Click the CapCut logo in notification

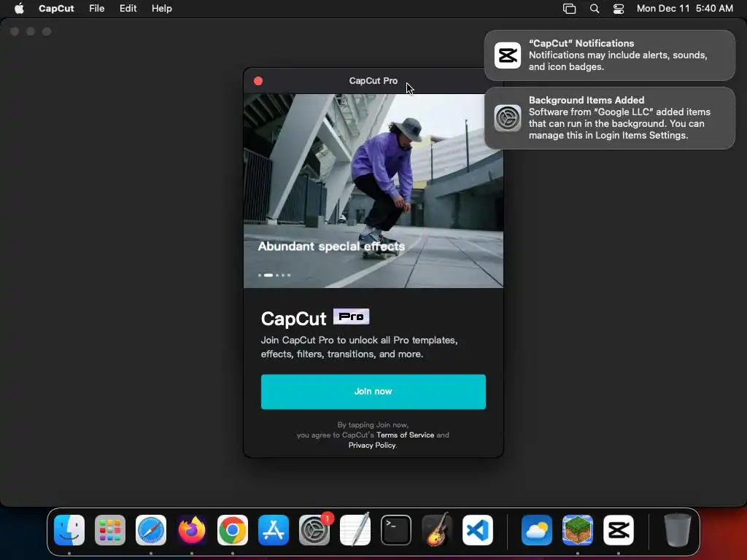pyautogui.click(x=508, y=55)
